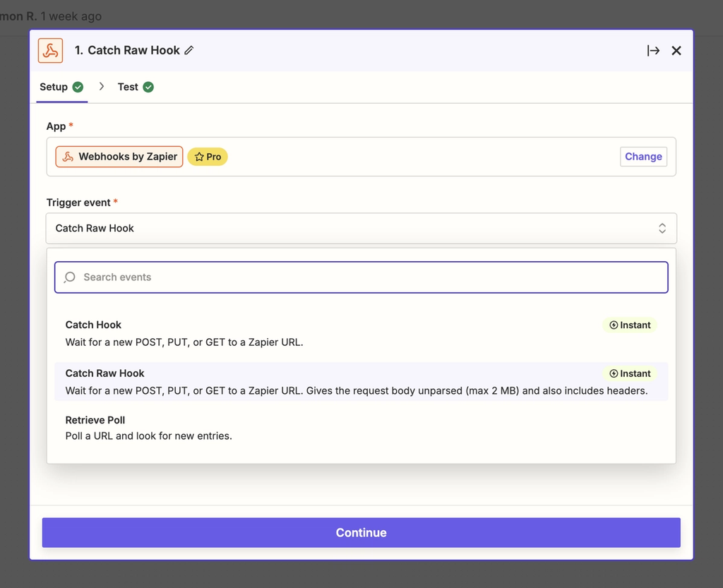The width and height of the screenshot is (723, 588).
Task: Toggle the Trigger event up-down arrows
Action: [662, 228]
